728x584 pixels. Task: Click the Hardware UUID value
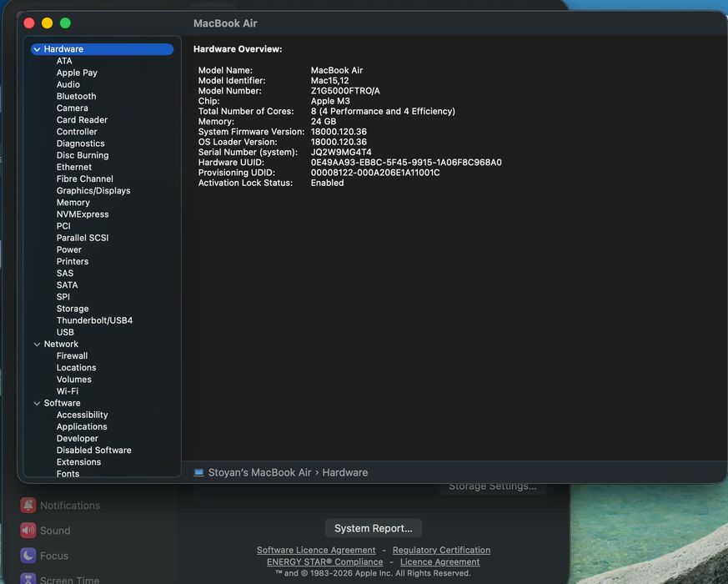tap(406, 163)
